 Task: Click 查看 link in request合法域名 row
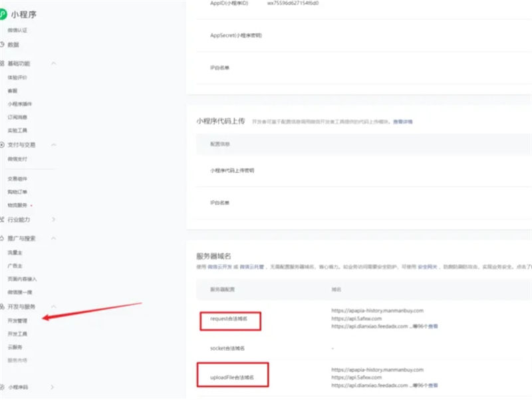pyautogui.click(x=433, y=327)
